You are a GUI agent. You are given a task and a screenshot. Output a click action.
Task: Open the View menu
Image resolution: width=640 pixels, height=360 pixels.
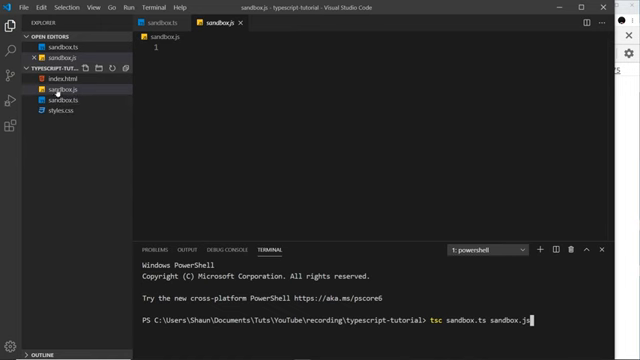click(x=93, y=7)
